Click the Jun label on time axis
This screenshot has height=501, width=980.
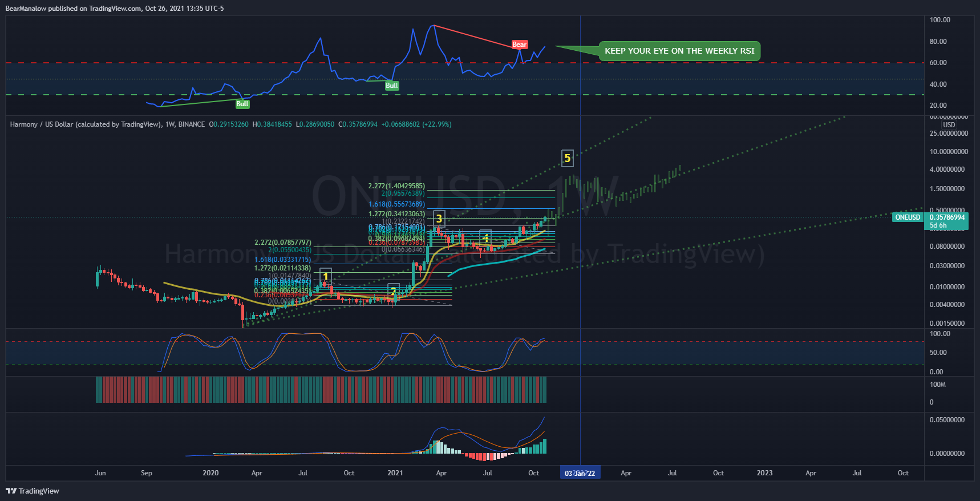coord(100,473)
